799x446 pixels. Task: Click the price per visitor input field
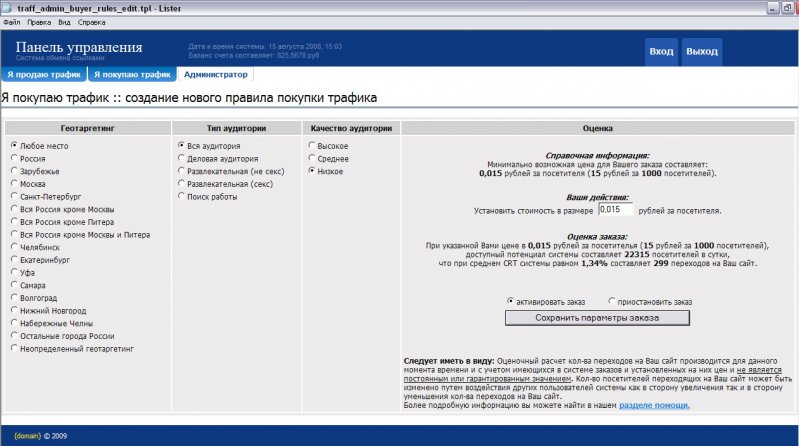pyautogui.click(x=615, y=211)
